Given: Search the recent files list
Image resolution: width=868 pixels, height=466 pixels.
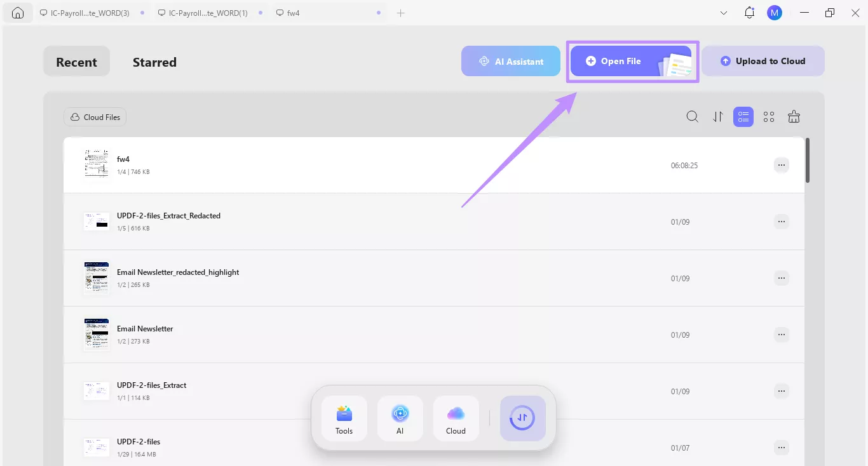Looking at the screenshot, I should [693, 117].
